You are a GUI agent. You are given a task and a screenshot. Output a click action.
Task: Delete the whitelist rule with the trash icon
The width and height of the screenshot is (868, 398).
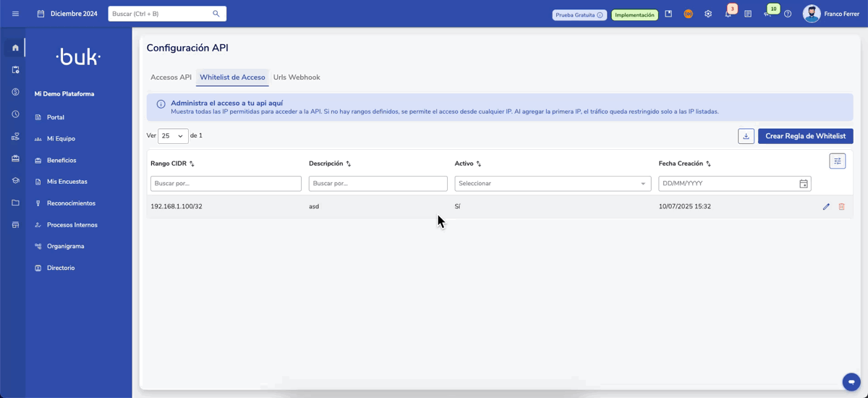click(x=841, y=207)
